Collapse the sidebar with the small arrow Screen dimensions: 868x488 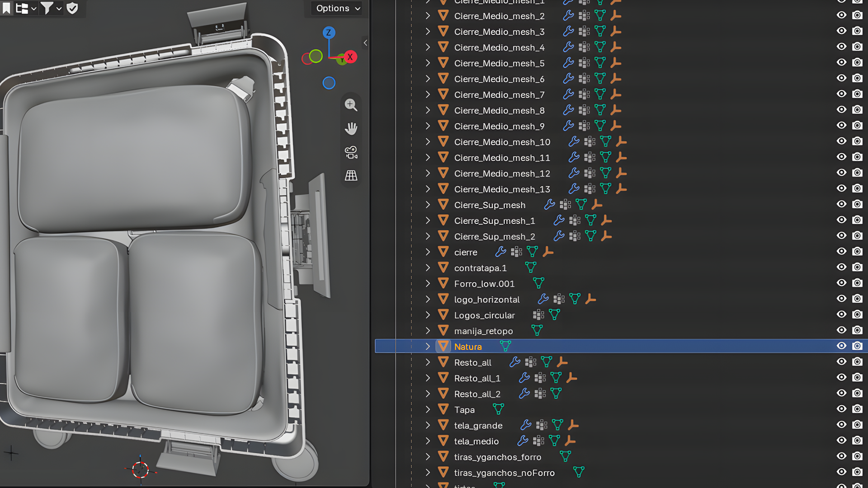[x=365, y=43]
